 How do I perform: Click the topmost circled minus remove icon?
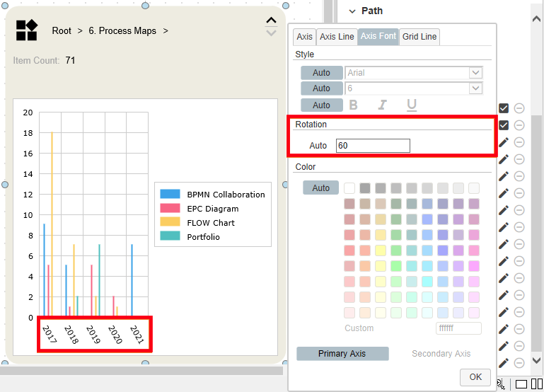tap(519, 108)
